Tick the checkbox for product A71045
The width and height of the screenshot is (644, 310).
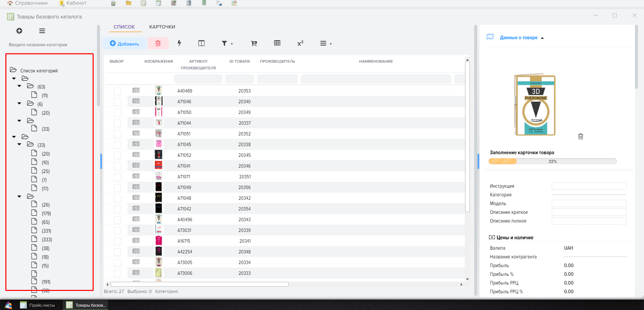click(x=117, y=145)
